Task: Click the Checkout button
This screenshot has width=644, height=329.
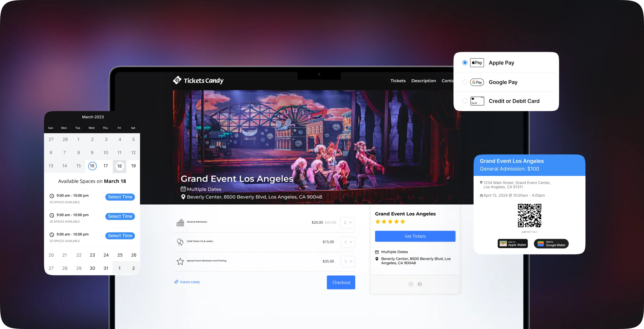Action: pos(341,282)
